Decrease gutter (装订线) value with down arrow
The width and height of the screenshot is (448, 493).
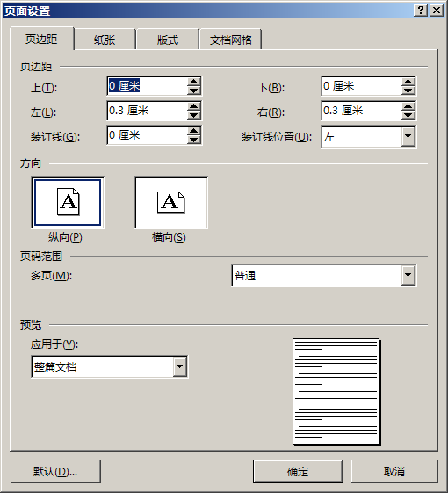point(194,140)
